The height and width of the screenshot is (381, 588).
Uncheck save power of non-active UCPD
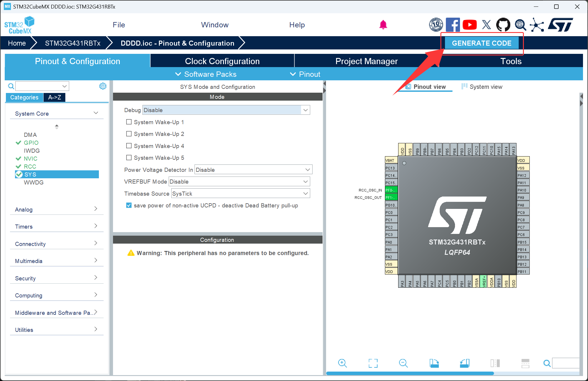coord(129,205)
